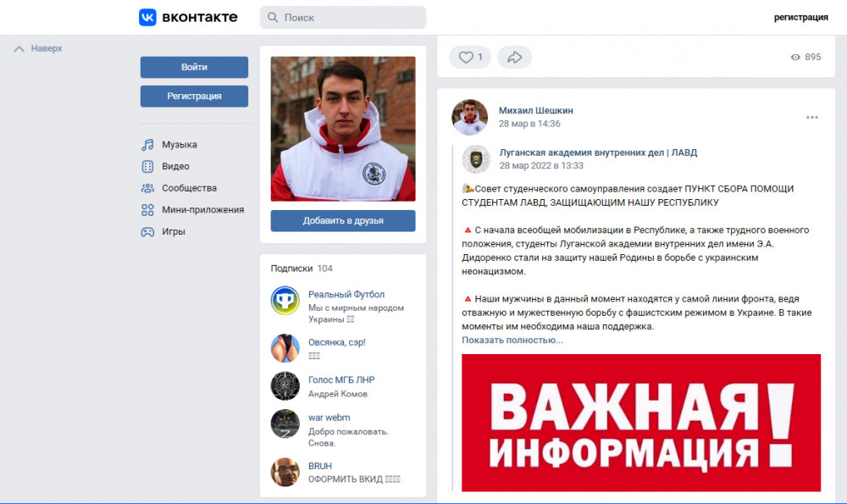Click the Регистрация sidebar button
847x504 pixels.
195,97
